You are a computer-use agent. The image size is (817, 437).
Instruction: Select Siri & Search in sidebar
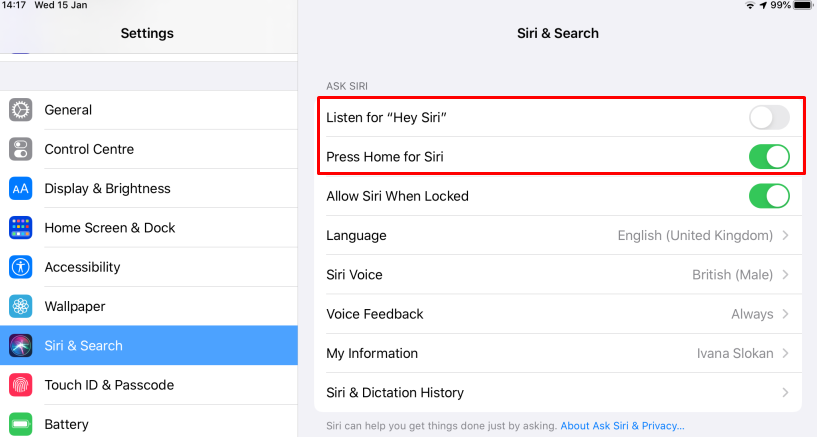(x=83, y=346)
